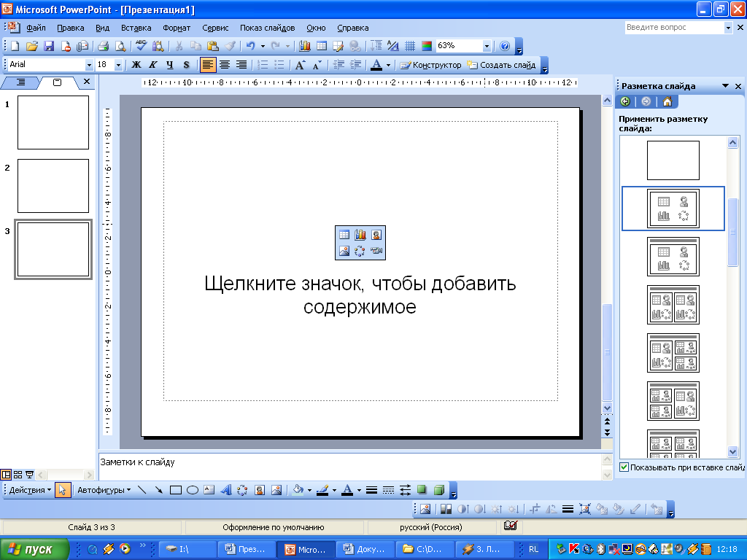Click the clip art icon in the slide placeholder
The width and height of the screenshot is (747, 560).
[x=376, y=235]
